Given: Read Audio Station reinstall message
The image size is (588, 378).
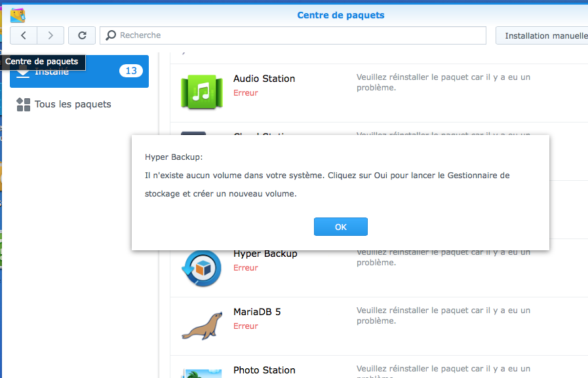Looking at the screenshot, I should pos(443,83).
